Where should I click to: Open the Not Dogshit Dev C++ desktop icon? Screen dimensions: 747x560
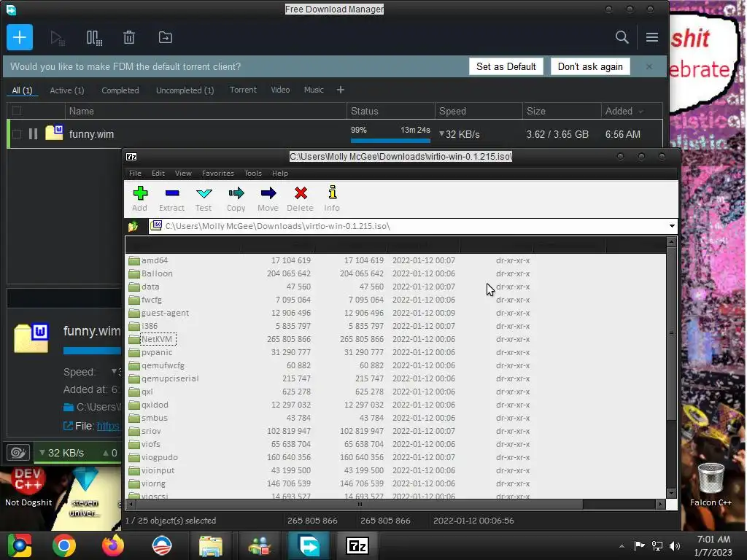(28, 486)
